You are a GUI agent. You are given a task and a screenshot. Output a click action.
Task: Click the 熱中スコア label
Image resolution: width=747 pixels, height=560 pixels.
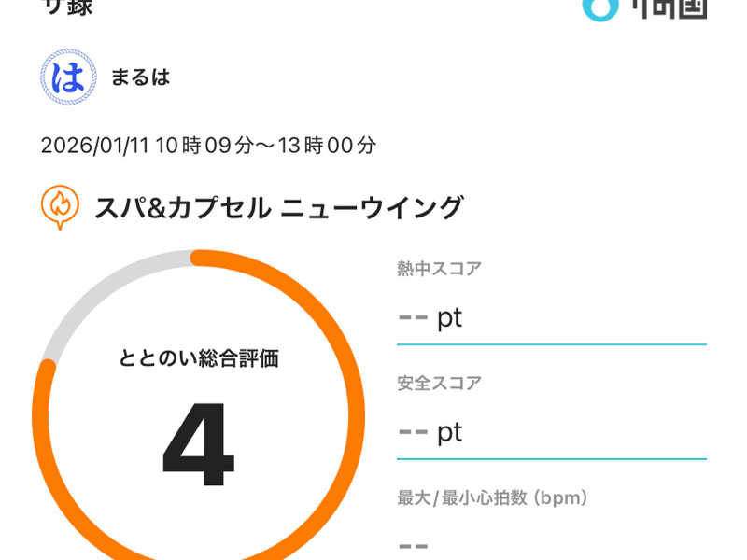coord(439,269)
